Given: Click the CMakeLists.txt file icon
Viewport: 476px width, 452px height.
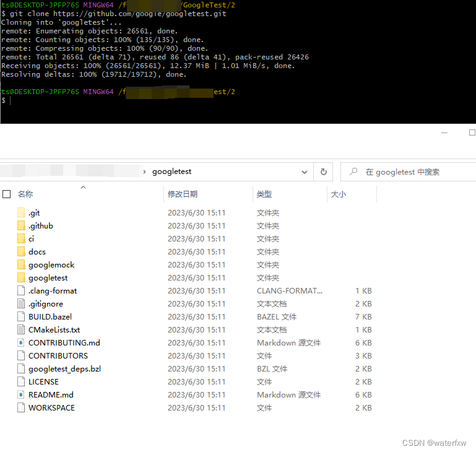Looking at the screenshot, I should [21, 329].
